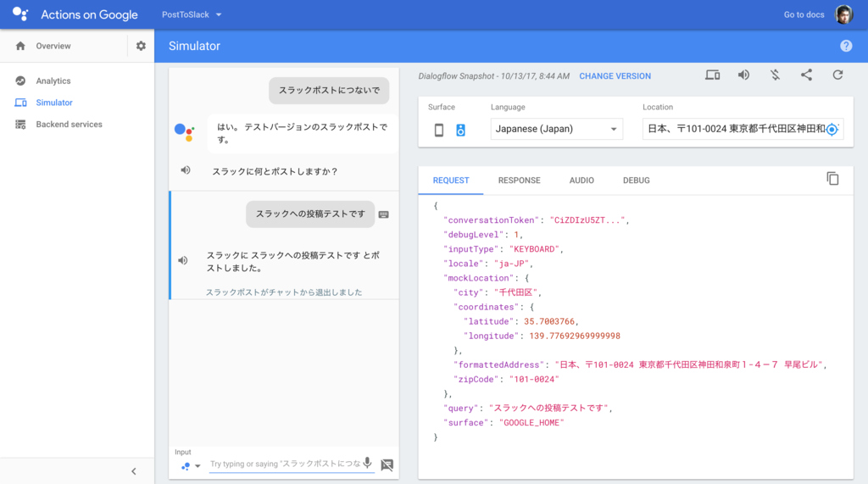This screenshot has height=484, width=868.
Task: Replay audio for the ポストしました response
Action: click(183, 260)
